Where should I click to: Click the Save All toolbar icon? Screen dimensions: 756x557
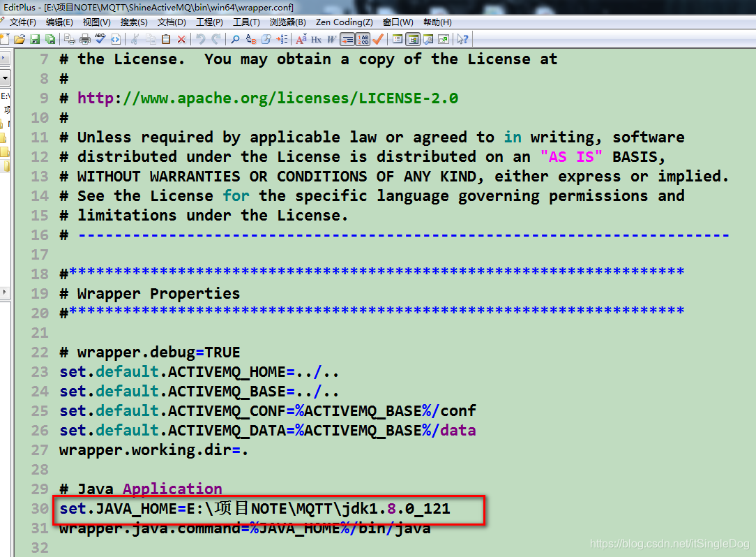coord(50,39)
